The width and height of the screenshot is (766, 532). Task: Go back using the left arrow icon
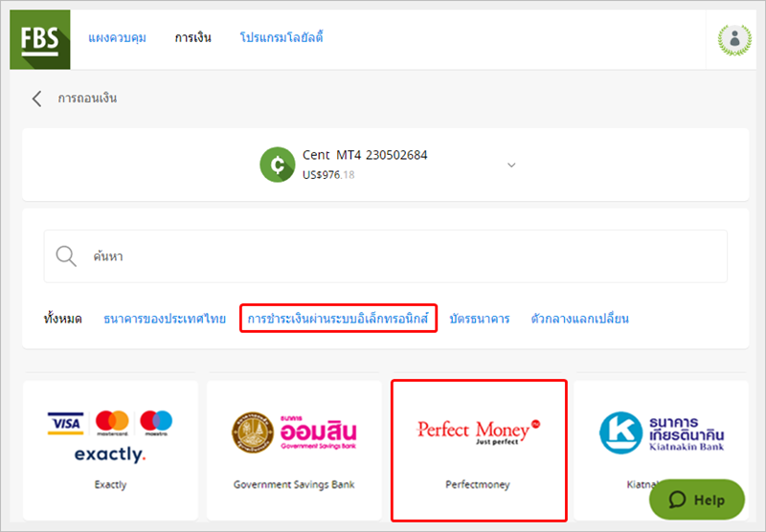[36, 99]
